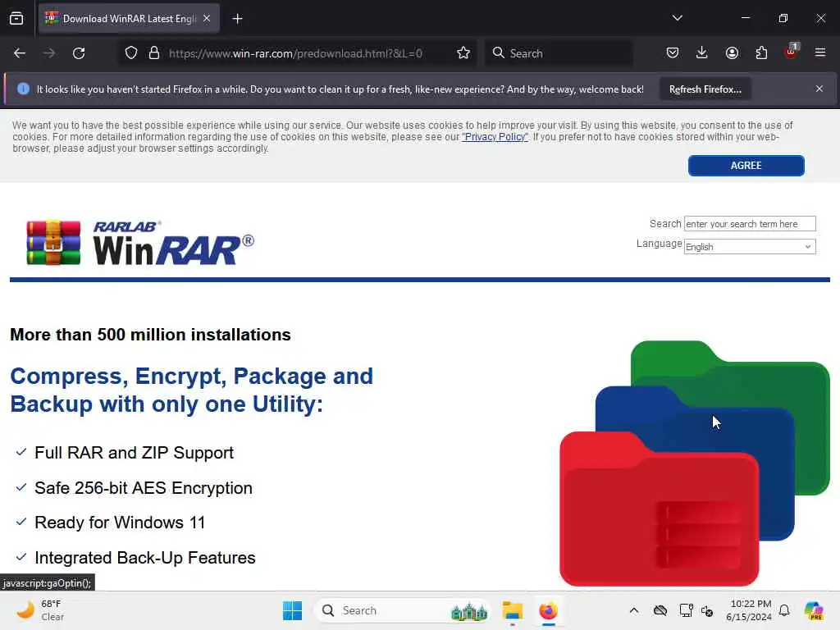
Task: Open notifications bell icon
Action: click(x=784, y=610)
